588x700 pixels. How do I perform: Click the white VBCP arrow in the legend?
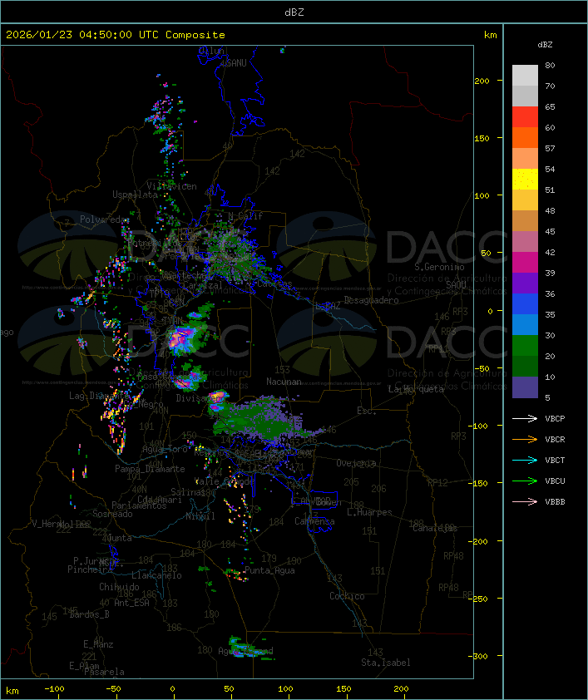525,419
